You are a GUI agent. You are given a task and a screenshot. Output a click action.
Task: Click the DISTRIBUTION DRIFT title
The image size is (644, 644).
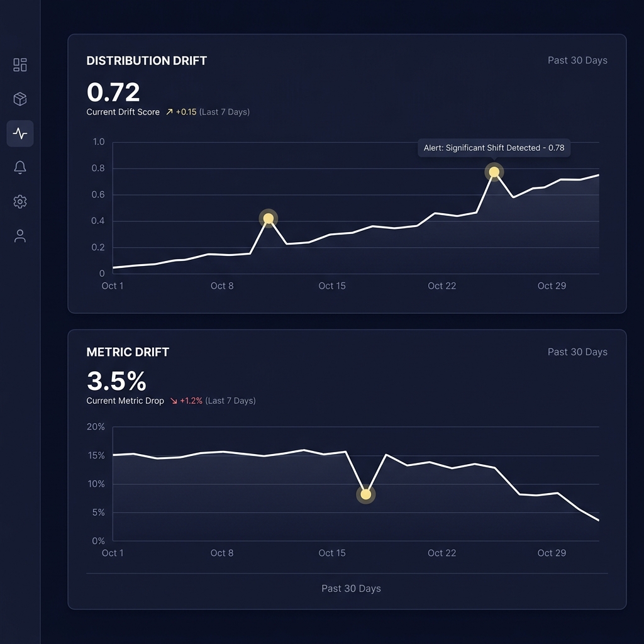click(x=147, y=61)
